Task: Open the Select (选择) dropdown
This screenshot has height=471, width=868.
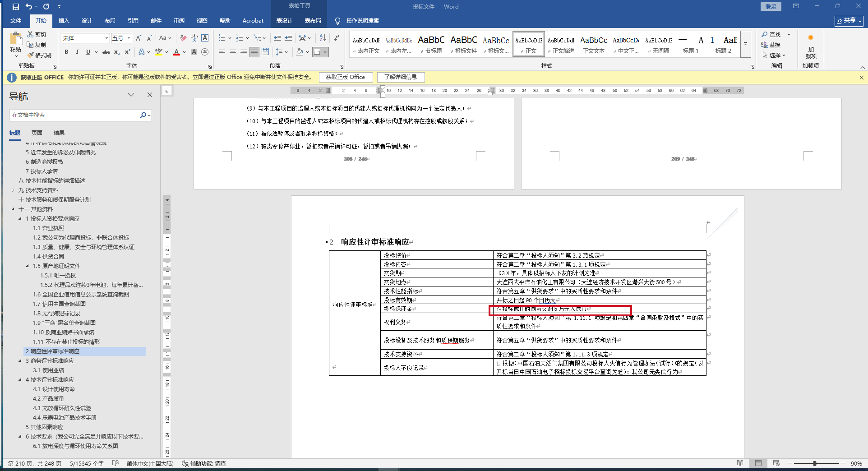Action: 774,55
